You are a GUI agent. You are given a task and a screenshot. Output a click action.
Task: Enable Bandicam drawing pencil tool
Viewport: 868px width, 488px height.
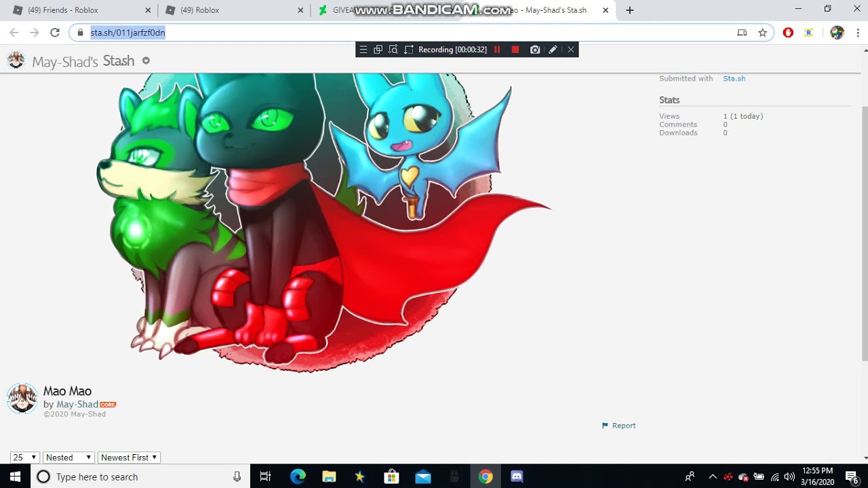click(553, 49)
